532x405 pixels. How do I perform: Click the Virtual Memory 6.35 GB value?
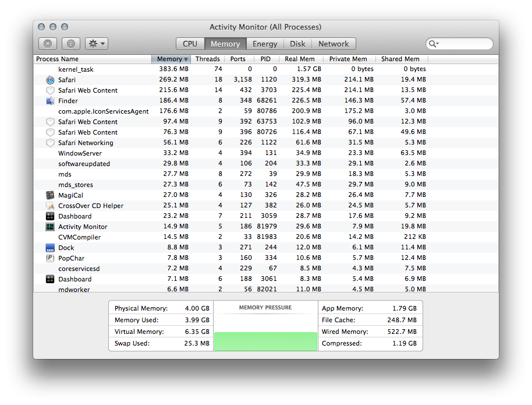[x=197, y=332]
